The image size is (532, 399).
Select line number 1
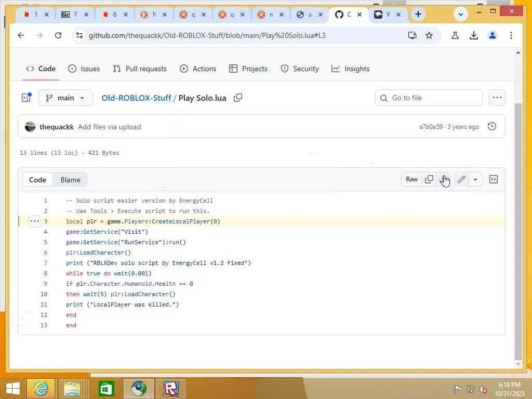[x=46, y=201]
